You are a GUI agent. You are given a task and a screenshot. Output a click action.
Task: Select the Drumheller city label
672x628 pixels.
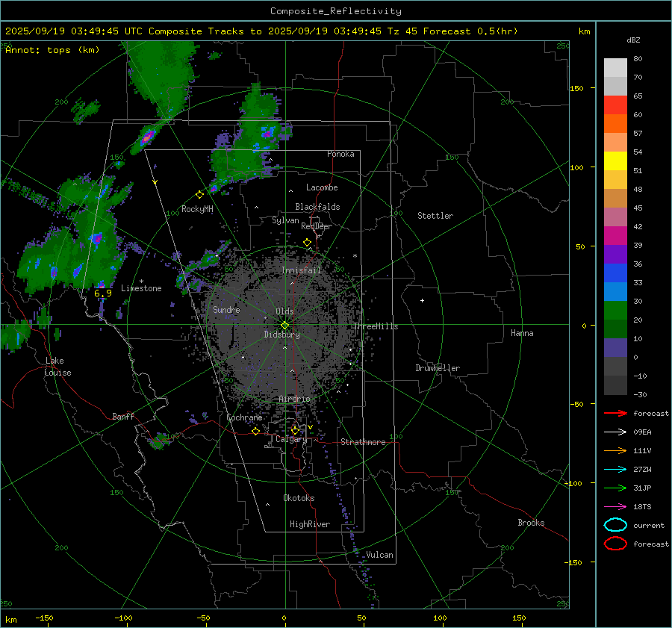point(438,368)
